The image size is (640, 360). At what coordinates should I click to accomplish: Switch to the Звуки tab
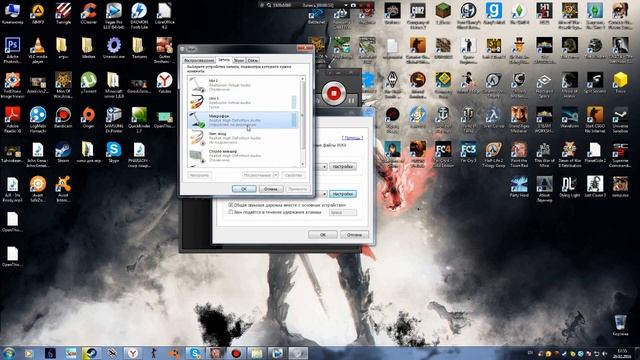click(239, 60)
